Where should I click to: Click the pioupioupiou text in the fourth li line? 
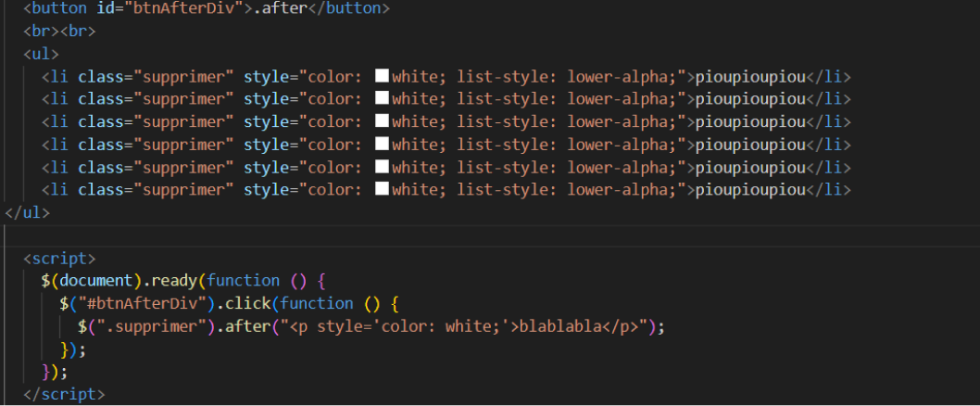click(750, 145)
